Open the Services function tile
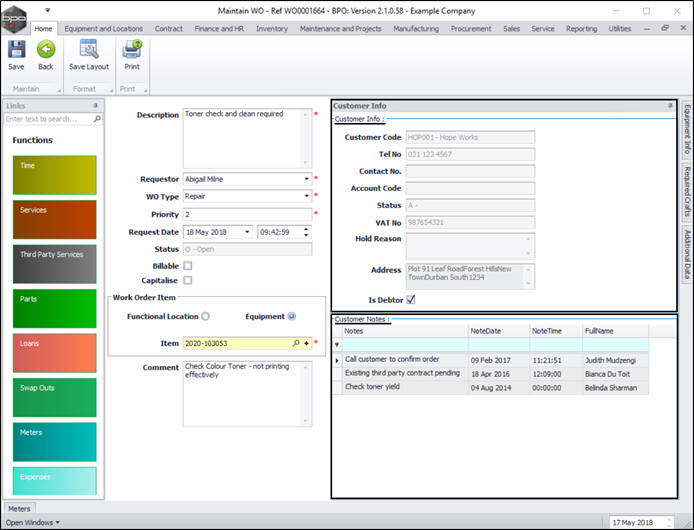Viewport: 694px width, 530px height. point(54,219)
